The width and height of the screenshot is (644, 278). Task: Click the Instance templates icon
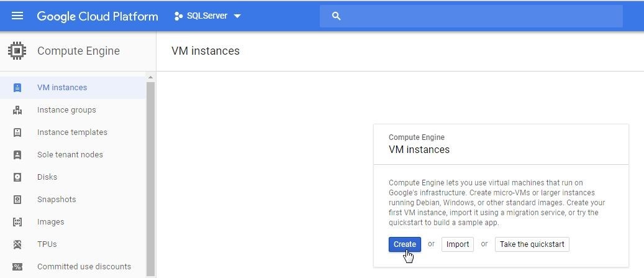(x=17, y=132)
